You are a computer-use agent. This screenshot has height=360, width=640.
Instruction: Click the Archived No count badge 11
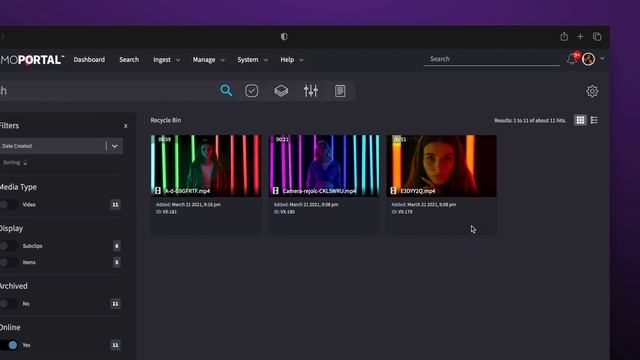coord(115,304)
